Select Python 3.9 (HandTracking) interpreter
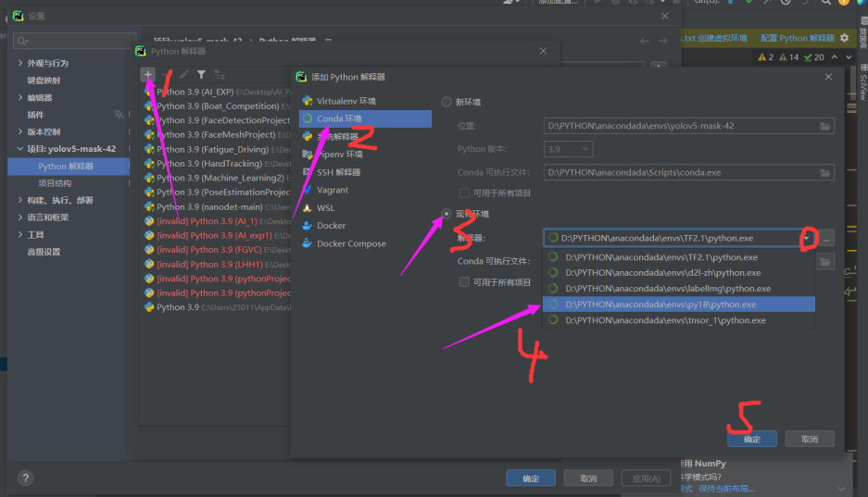This screenshot has height=497, width=868. 216,164
